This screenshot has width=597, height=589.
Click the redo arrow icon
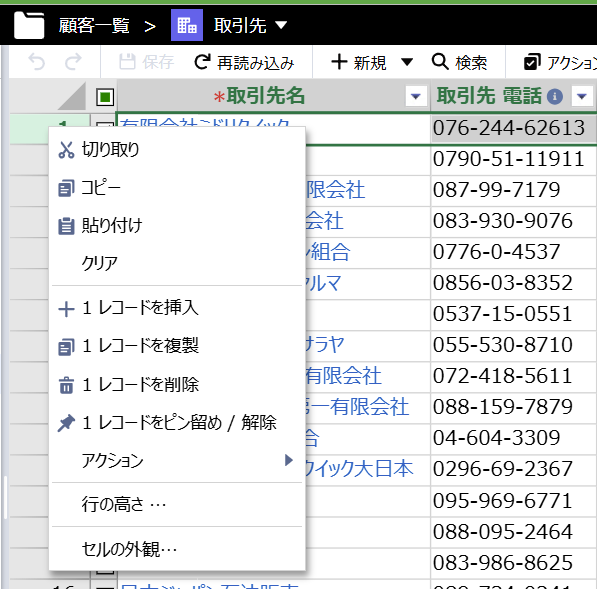pyautogui.click(x=73, y=62)
